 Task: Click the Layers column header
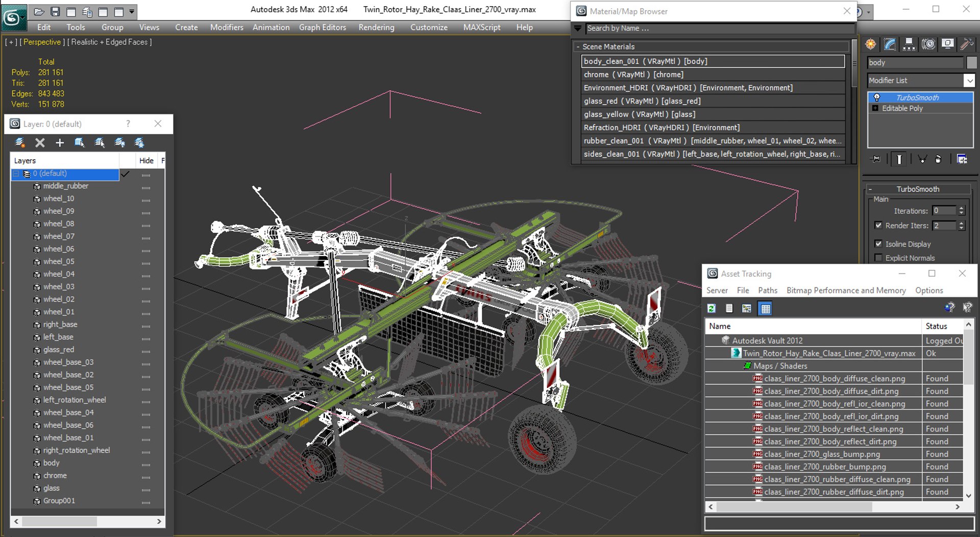click(65, 161)
